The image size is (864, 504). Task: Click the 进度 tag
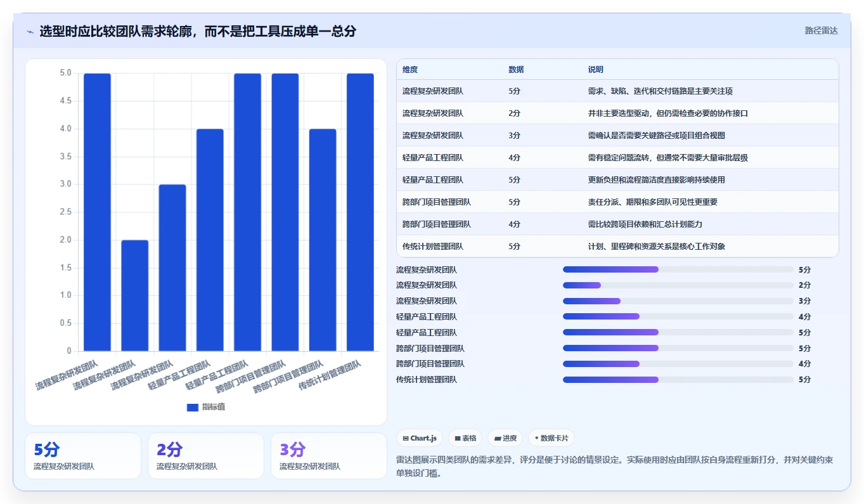[x=505, y=438]
